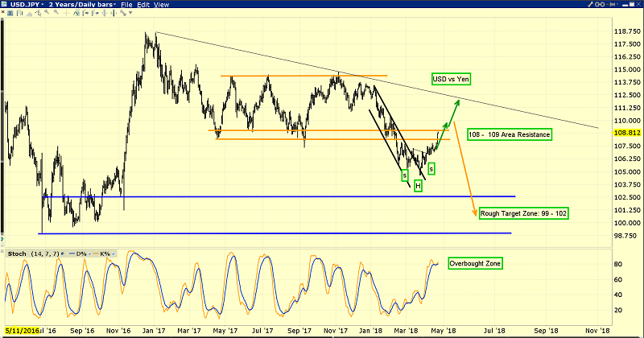The image size is (644, 338).
Task: Select the Overbought Zone annotation
Action: click(477, 263)
